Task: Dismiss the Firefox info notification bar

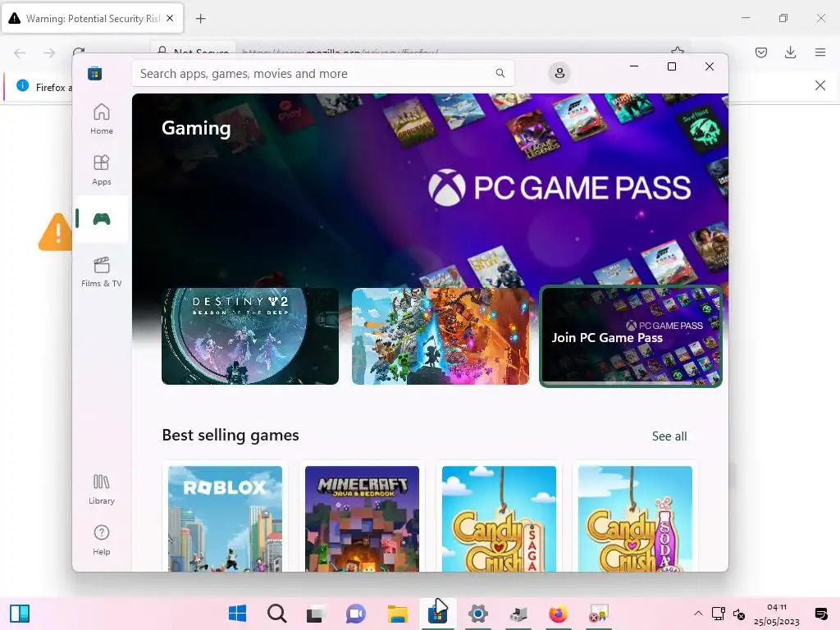Action: [820, 85]
